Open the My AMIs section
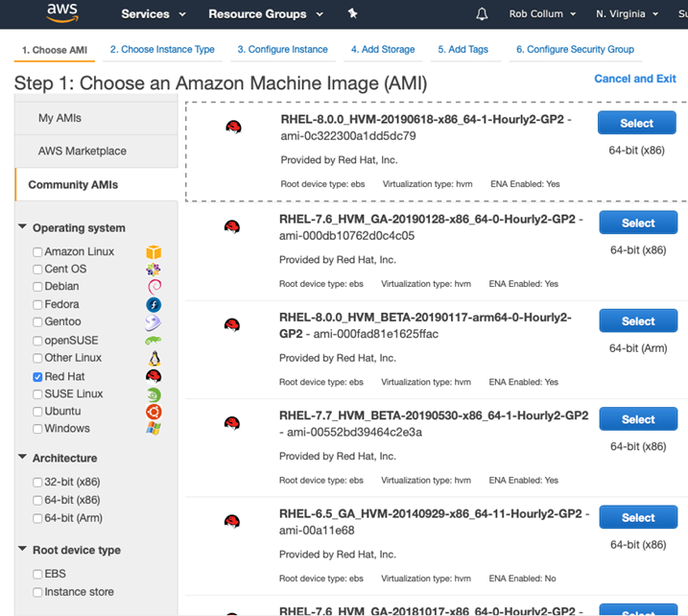This screenshot has height=616, width=688. pos(96,118)
